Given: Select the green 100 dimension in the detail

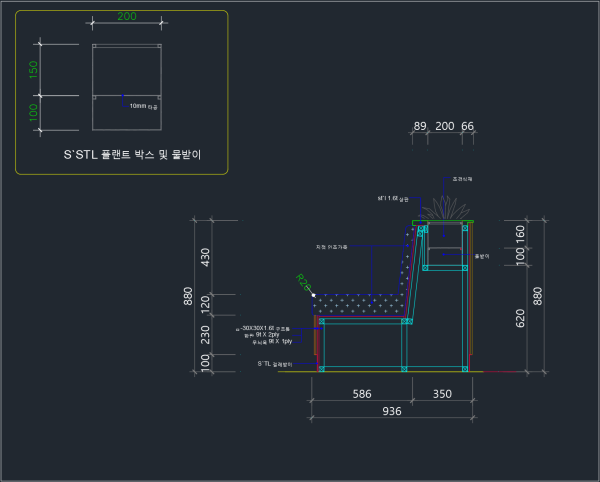Looking at the screenshot, I should [33, 112].
